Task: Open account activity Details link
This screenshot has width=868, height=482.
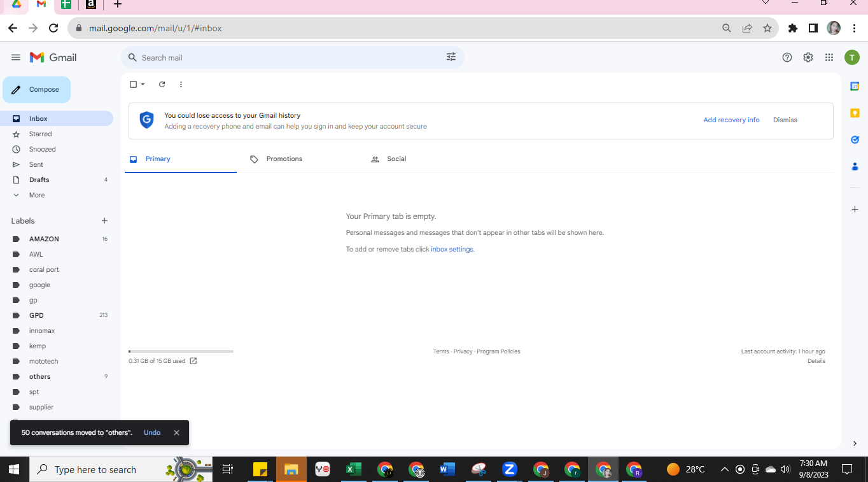Action: pos(816,361)
